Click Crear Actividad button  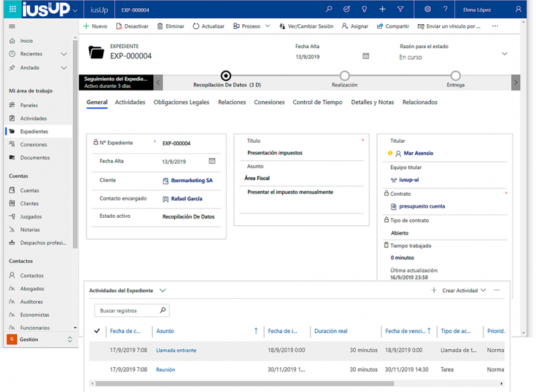[460, 291]
